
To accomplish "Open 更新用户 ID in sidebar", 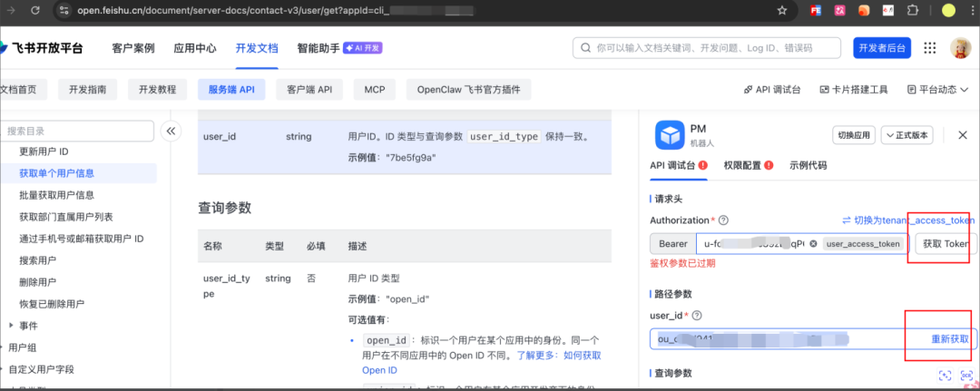I will 44,152.
